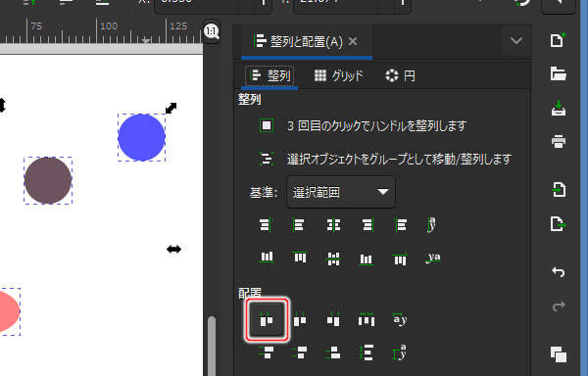Distribute text baselines vertically
588x376 pixels.
coord(400,352)
